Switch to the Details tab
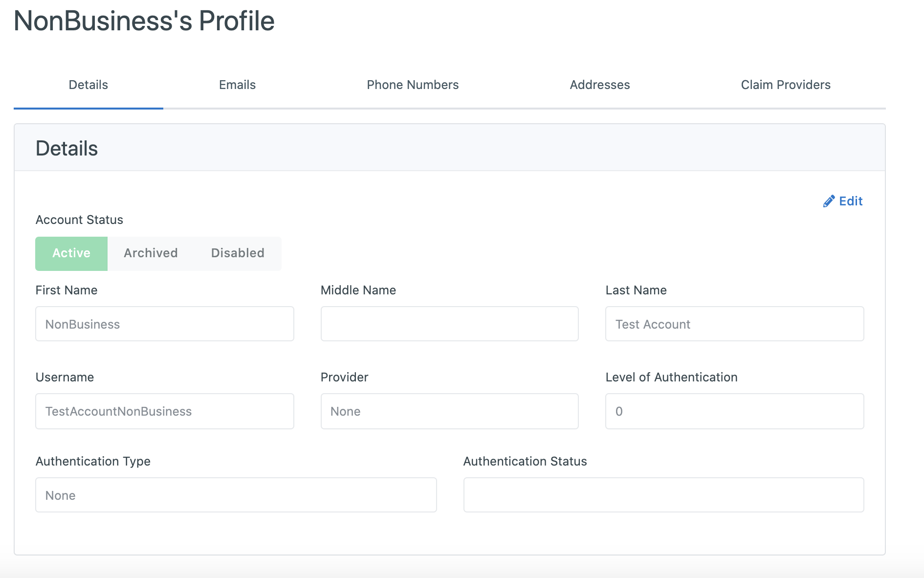This screenshot has height=578, width=924. tap(88, 85)
